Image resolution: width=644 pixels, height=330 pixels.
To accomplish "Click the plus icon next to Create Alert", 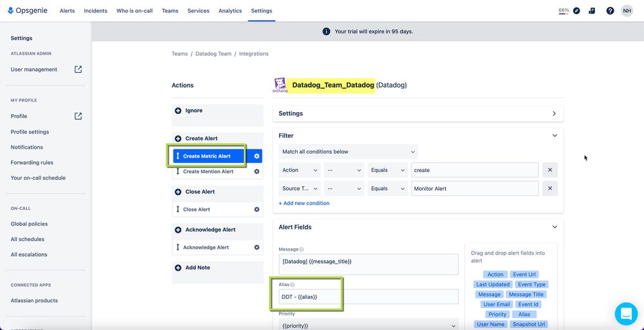I will pyautogui.click(x=178, y=139).
